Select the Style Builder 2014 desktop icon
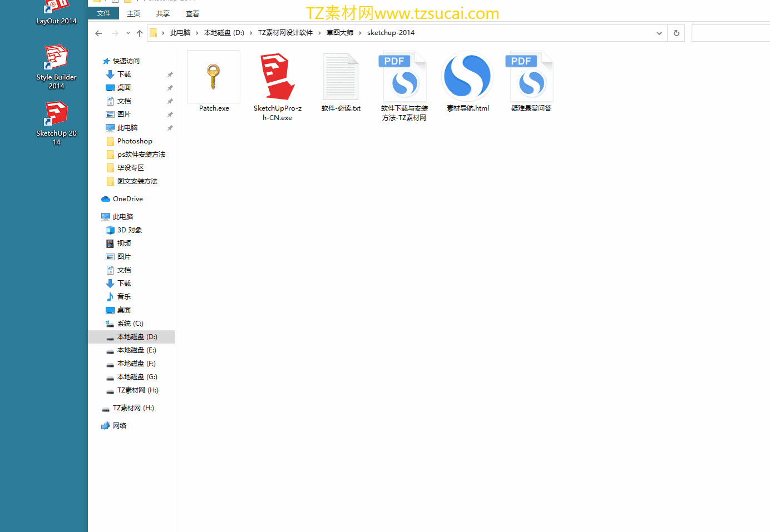This screenshot has height=532, width=770. pyautogui.click(x=56, y=66)
